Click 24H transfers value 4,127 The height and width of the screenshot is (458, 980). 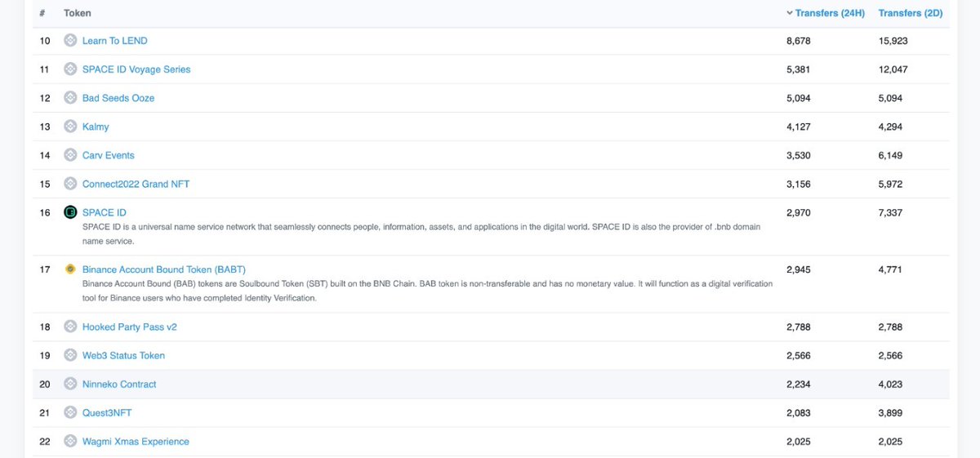[x=799, y=127]
